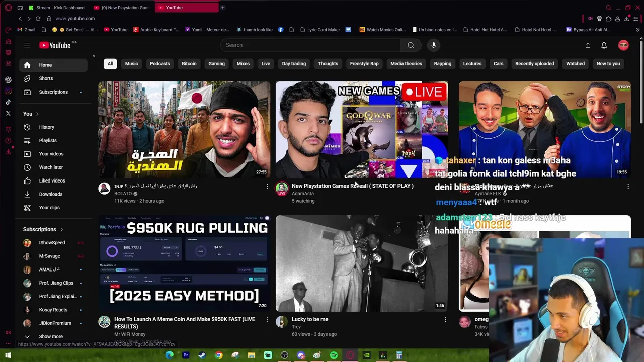
Task: Open the Windows Start button
Action: coord(8,355)
